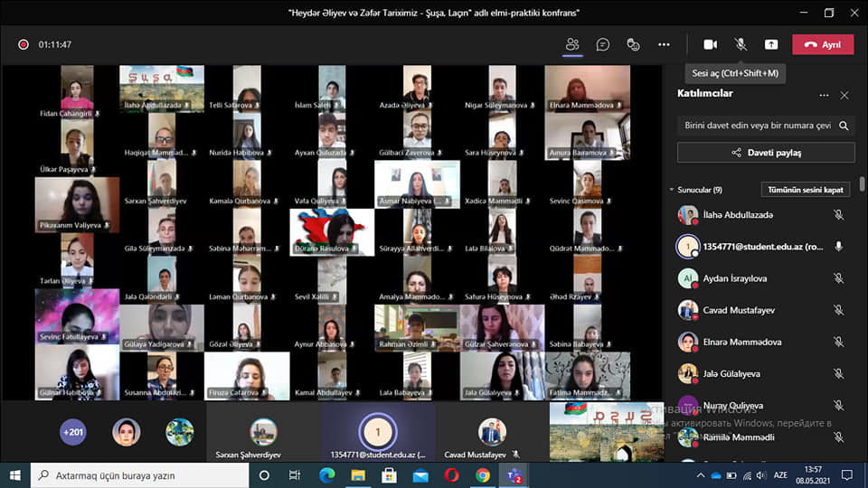Toggle mic icon for Jalə Gülalıyeva in list
The image size is (868, 488).
839,374
